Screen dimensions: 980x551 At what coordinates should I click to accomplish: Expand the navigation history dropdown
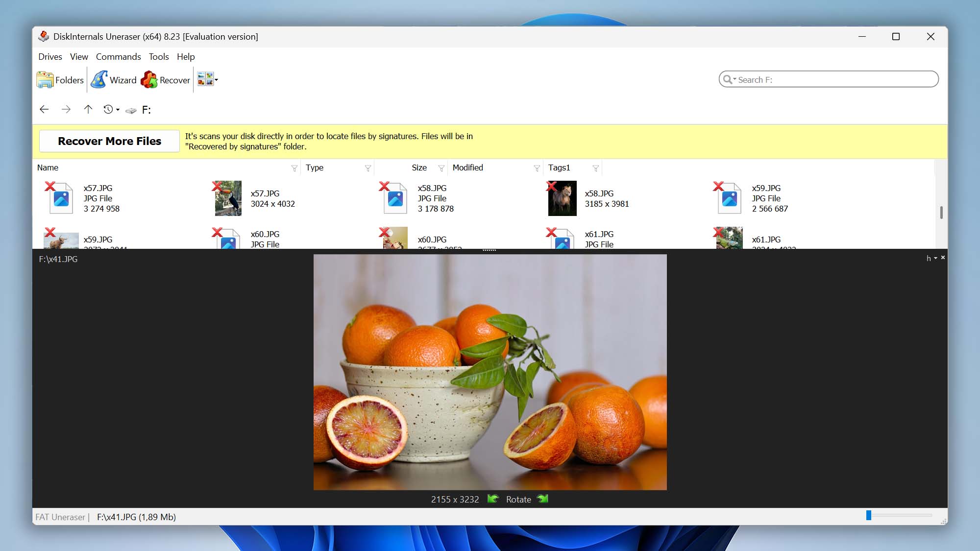tap(118, 110)
